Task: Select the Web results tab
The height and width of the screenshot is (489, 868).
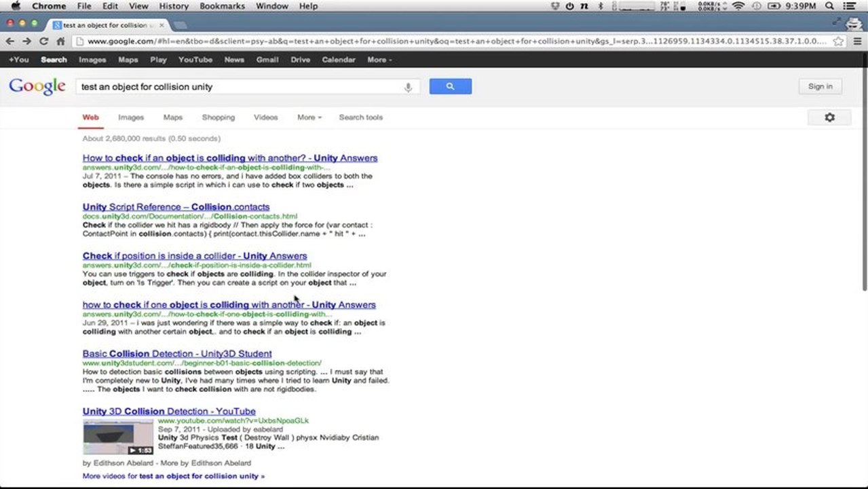Action: point(90,117)
